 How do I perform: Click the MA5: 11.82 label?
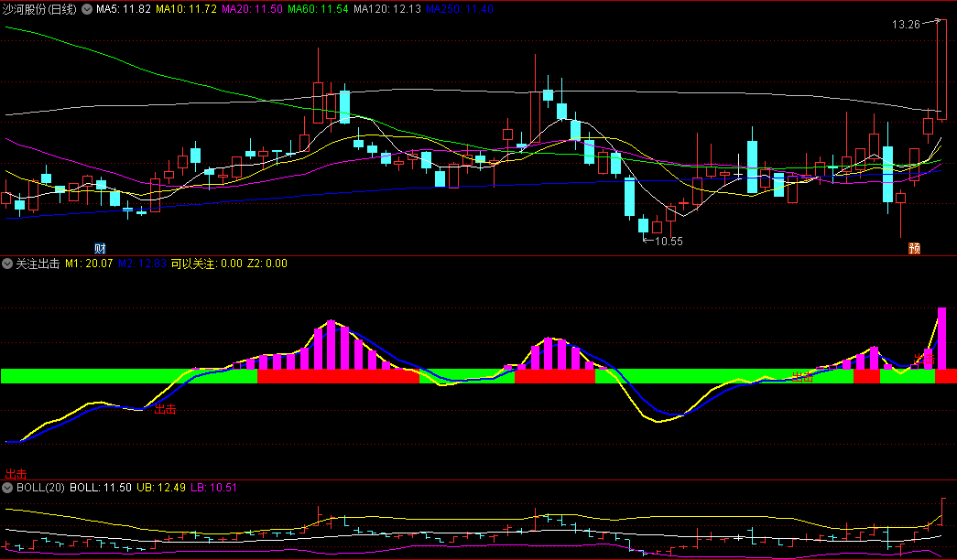(124, 9)
